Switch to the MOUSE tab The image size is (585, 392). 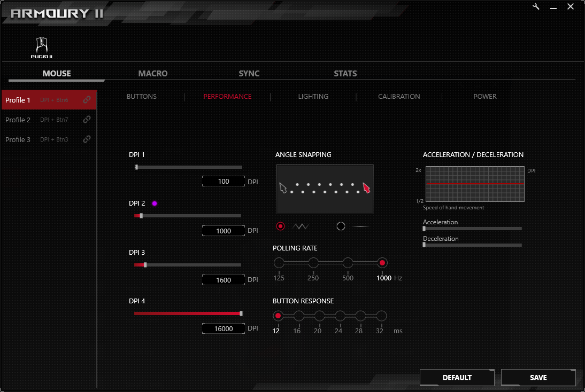click(x=57, y=73)
